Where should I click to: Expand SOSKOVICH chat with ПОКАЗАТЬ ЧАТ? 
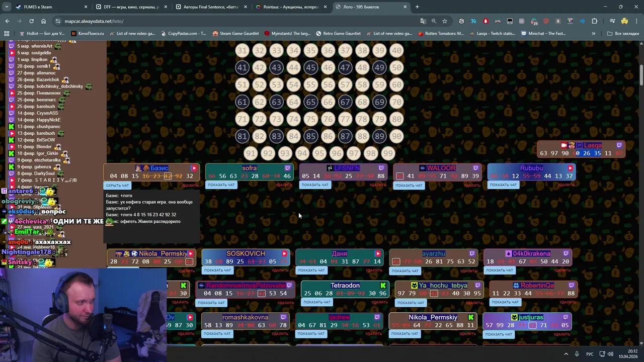tap(217, 270)
